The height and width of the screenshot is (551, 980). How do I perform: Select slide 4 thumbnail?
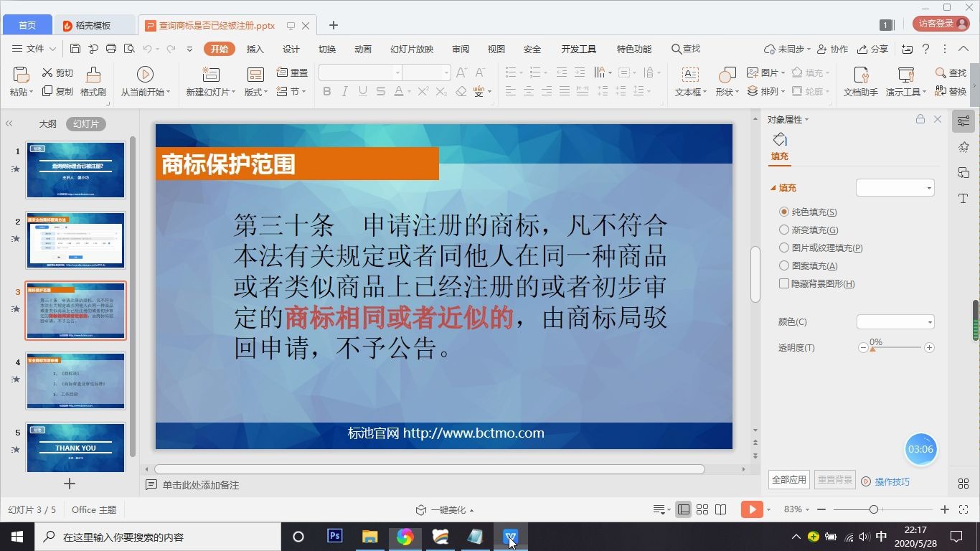(x=75, y=381)
